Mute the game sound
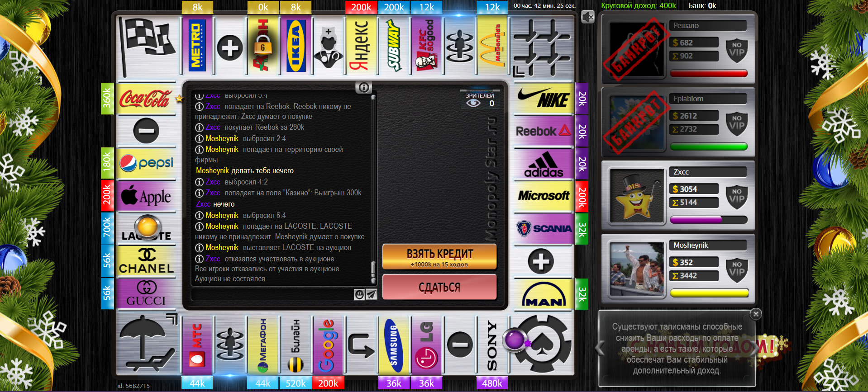 tap(587, 17)
